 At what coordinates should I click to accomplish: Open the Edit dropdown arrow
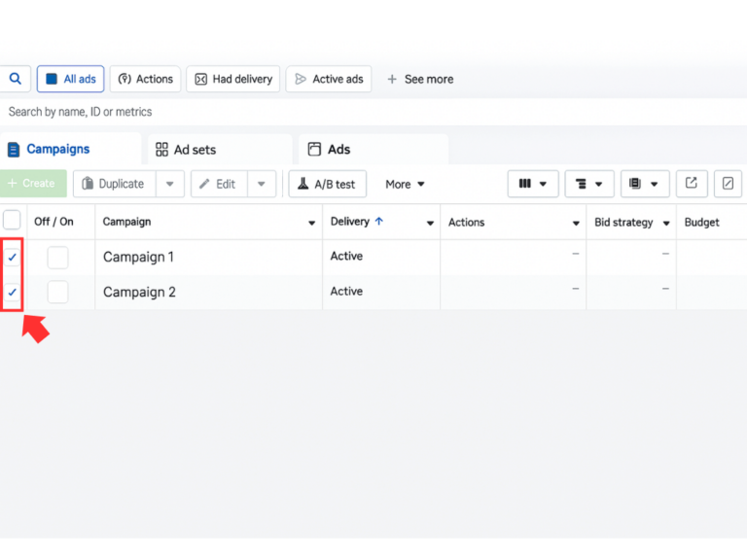point(262,184)
